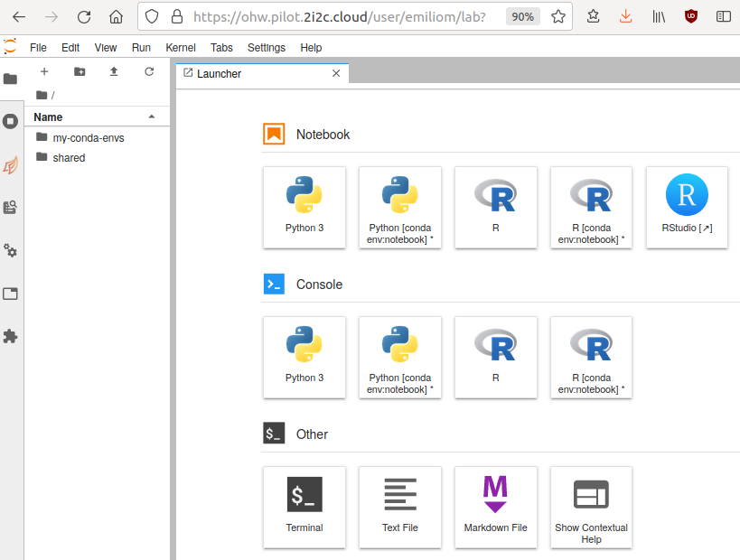The width and height of the screenshot is (740, 560).
Task: Go back in browser history
Action: pos(19,17)
